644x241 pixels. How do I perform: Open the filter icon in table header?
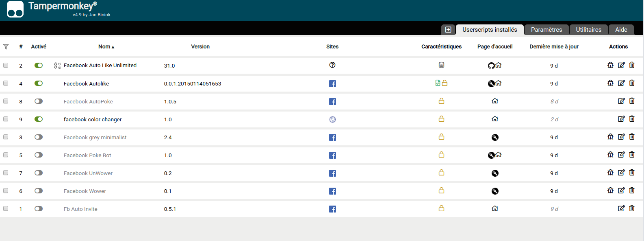pyautogui.click(x=6, y=47)
